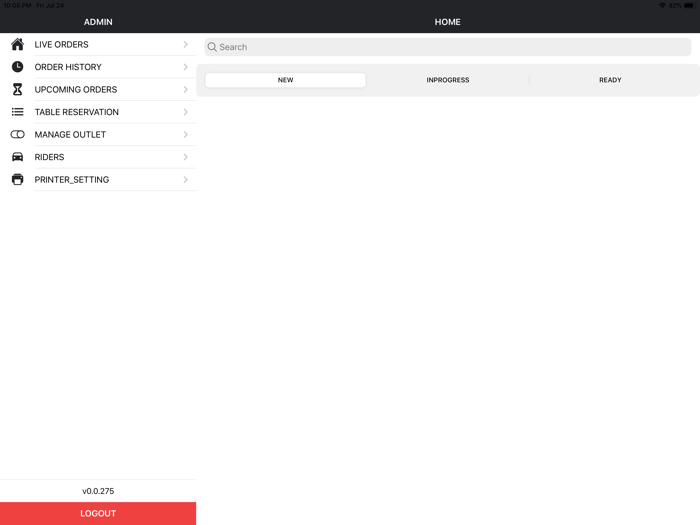Go to UPCOMING ORDERS
This screenshot has width=700, height=525.
[x=98, y=89]
